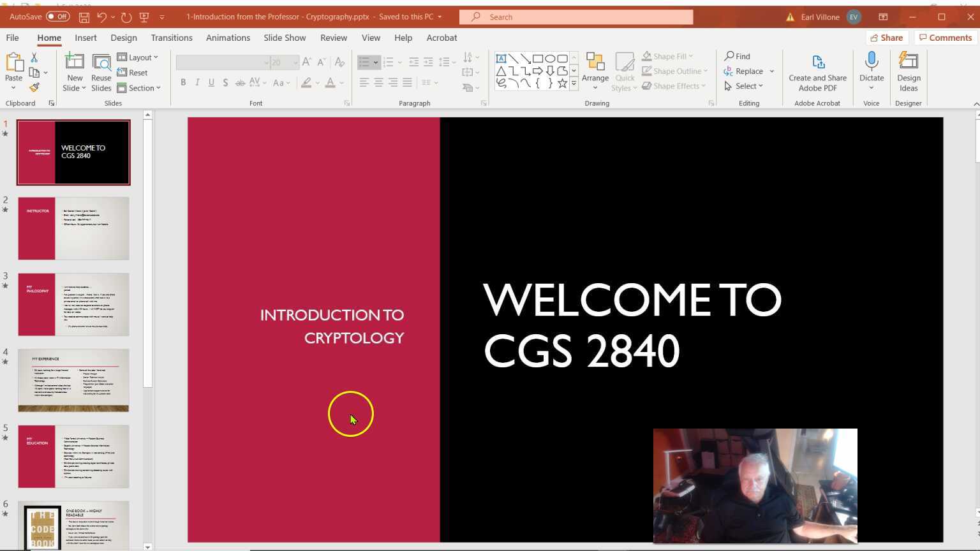The image size is (980, 551).
Task: Switch to the Transitions ribbon tab
Action: click(x=171, y=38)
